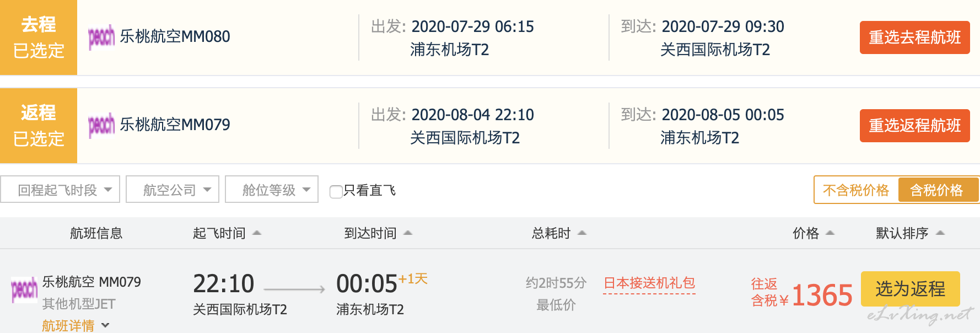The height and width of the screenshot is (333, 980).
Task: Switch to 含税价格 display
Action: (936, 190)
